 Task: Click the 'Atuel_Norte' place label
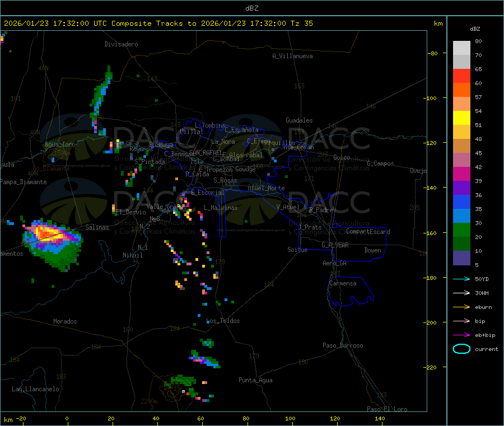click(266, 188)
